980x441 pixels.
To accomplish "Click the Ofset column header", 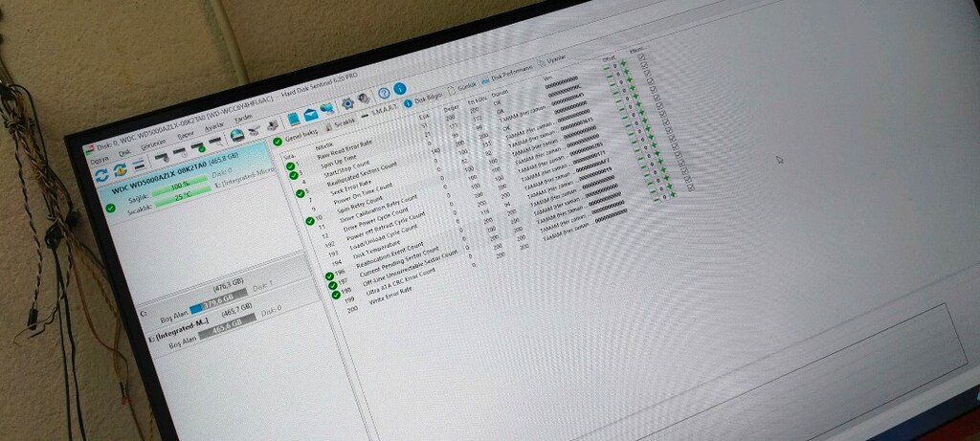I will pos(609,58).
